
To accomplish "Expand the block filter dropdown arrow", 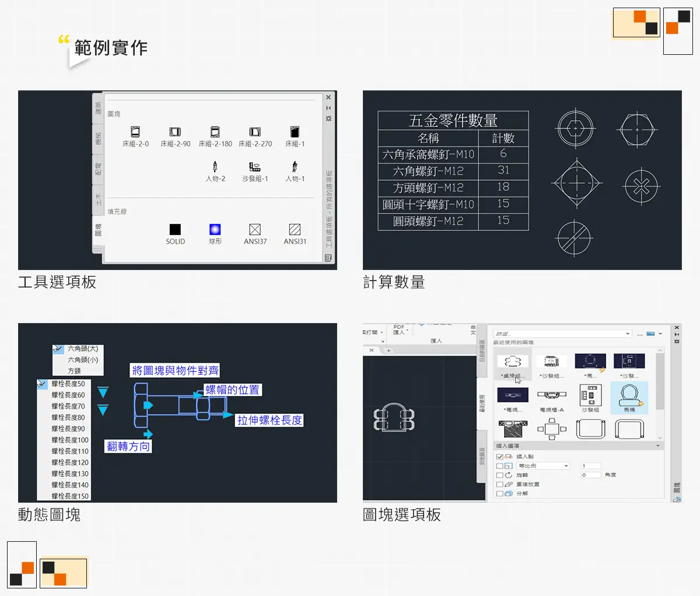I will tap(628, 334).
